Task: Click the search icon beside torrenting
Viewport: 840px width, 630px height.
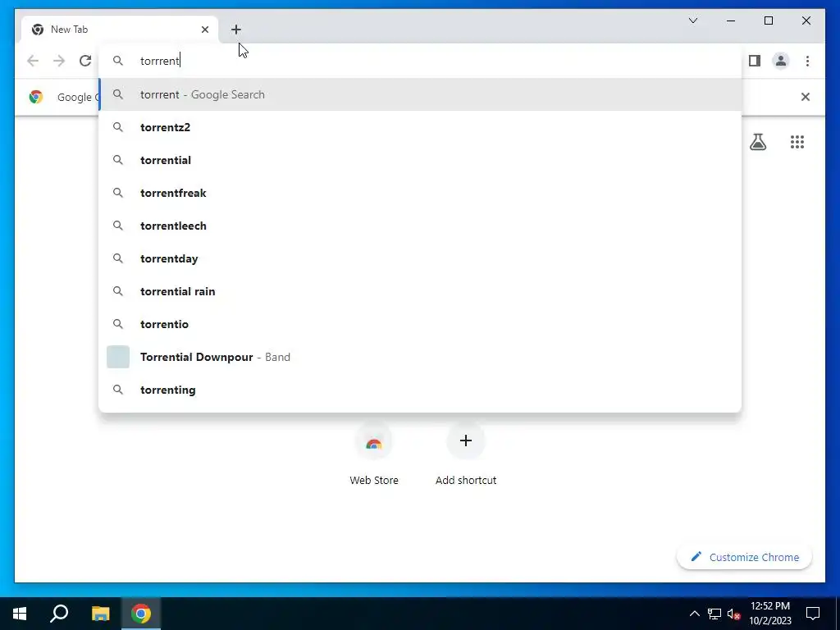Action: tap(118, 390)
